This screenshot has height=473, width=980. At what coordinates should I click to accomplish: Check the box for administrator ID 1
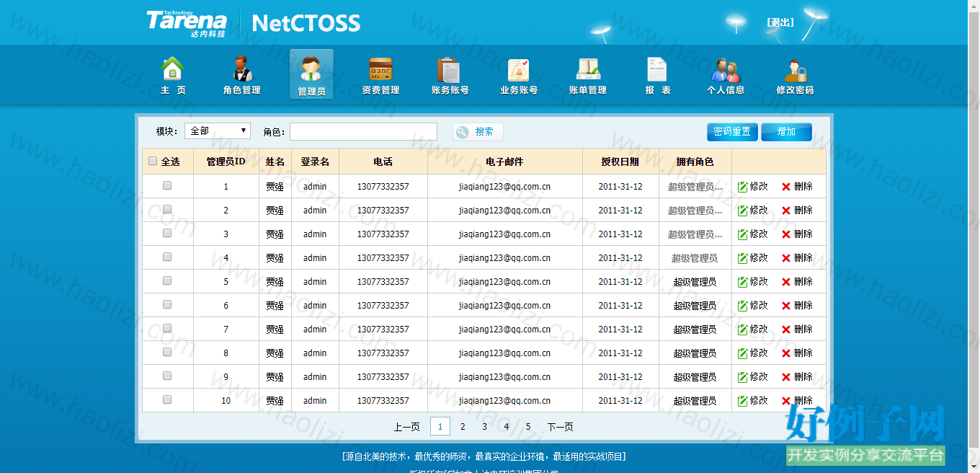[x=167, y=185]
